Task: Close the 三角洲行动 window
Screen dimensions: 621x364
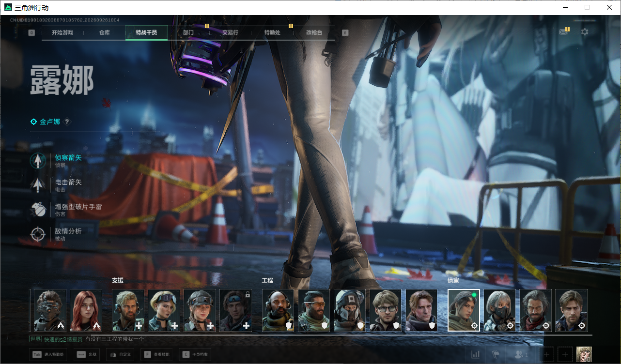Action: (x=609, y=7)
